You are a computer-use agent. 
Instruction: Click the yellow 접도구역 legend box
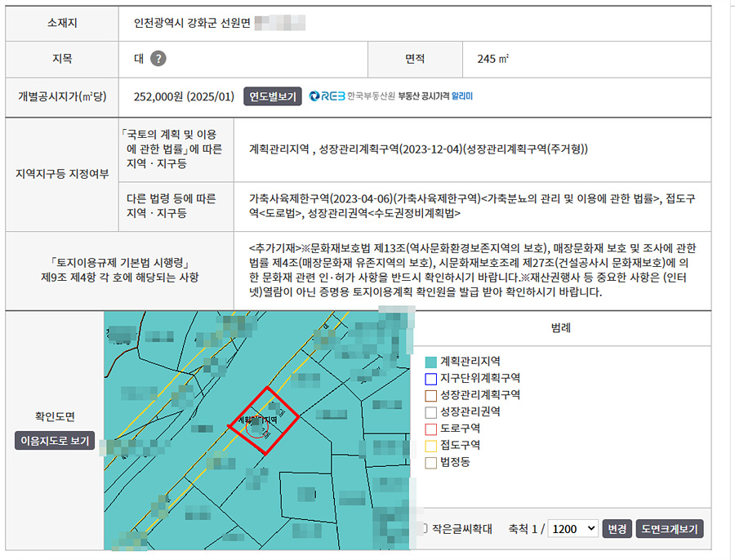coord(431,446)
